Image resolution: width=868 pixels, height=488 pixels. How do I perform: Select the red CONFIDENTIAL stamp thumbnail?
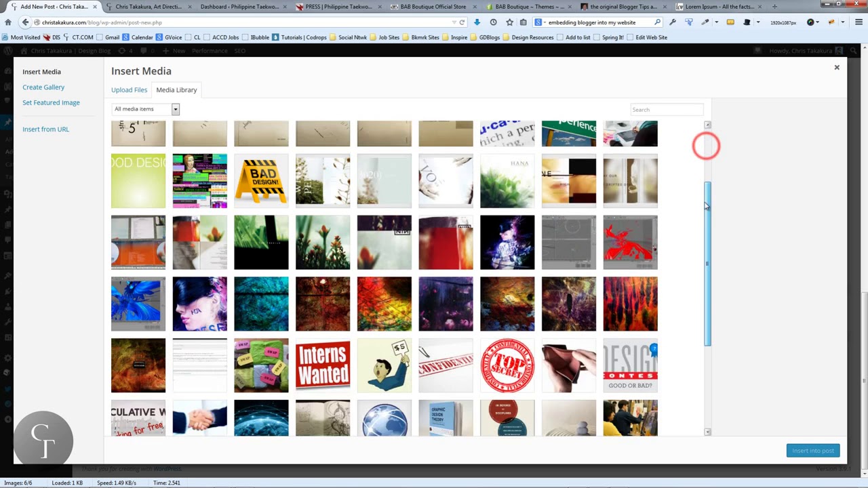click(x=446, y=365)
